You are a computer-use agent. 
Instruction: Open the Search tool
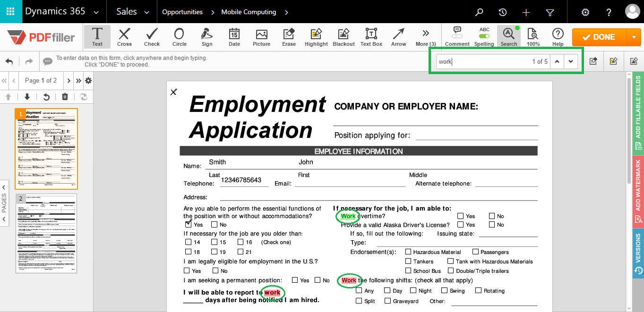click(509, 37)
